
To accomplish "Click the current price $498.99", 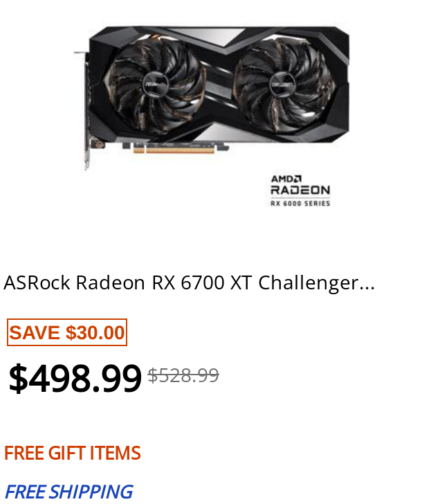I will click(x=75, y=378).
